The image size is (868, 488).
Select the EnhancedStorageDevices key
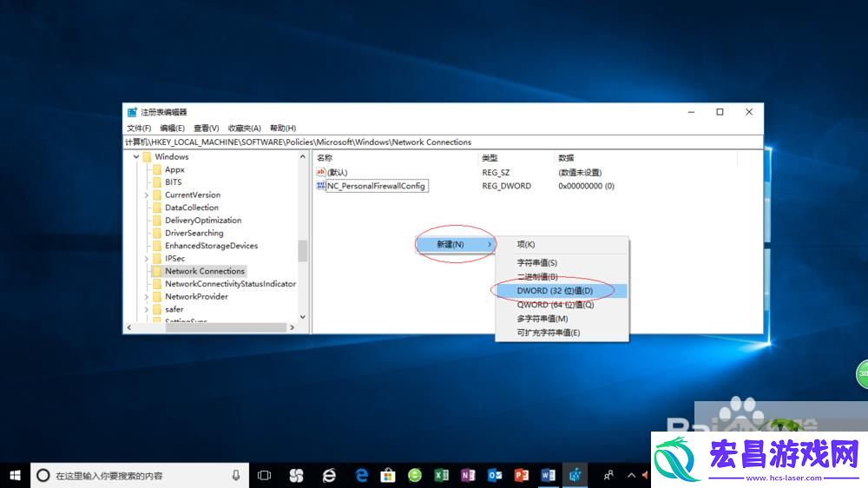tap(212, 246)
